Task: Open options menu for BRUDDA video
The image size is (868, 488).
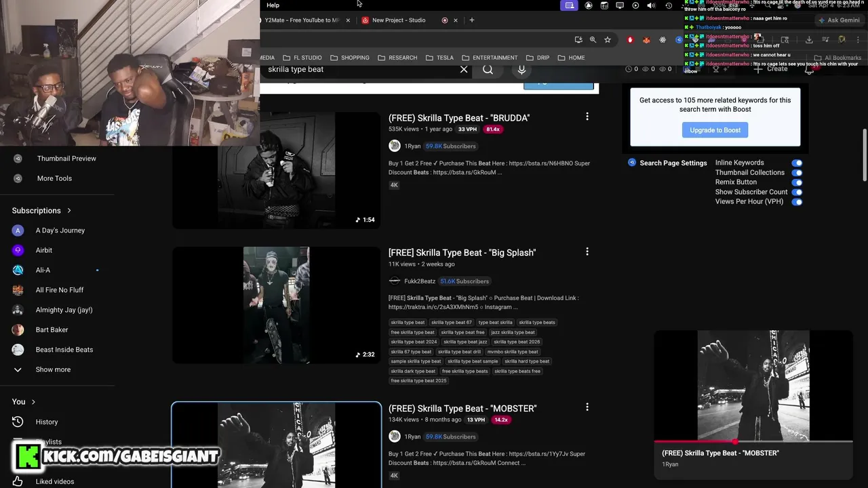Action: coord(587,117)
